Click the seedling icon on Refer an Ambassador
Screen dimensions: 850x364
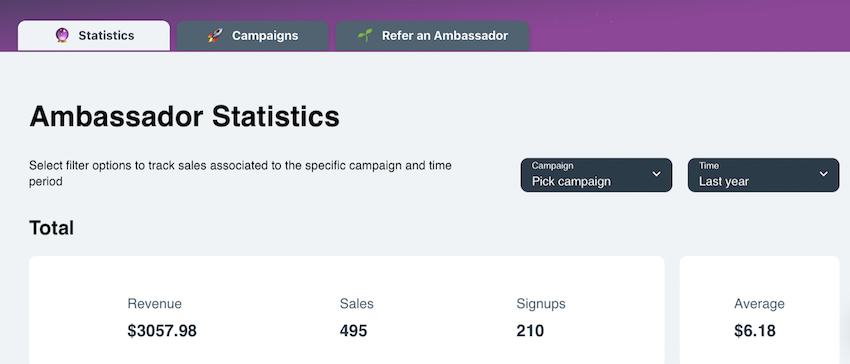pos(365,36)
